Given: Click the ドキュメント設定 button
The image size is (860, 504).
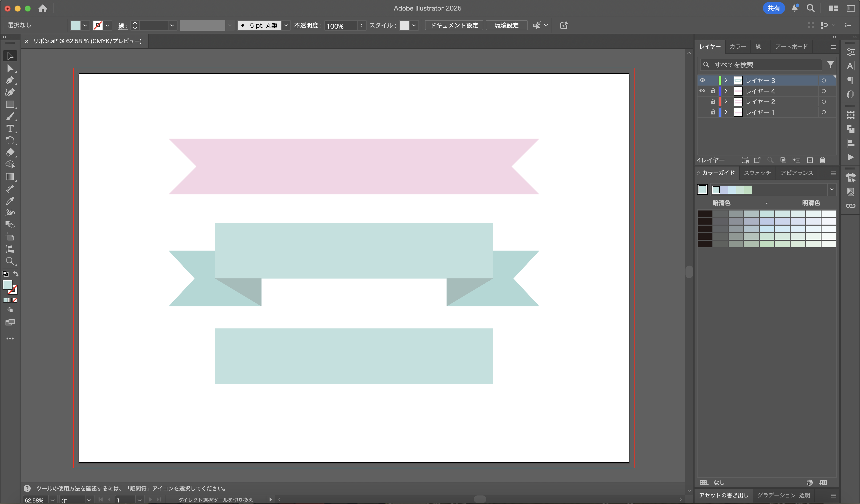Looking at the screenshot, I should [x=454, y=25].
